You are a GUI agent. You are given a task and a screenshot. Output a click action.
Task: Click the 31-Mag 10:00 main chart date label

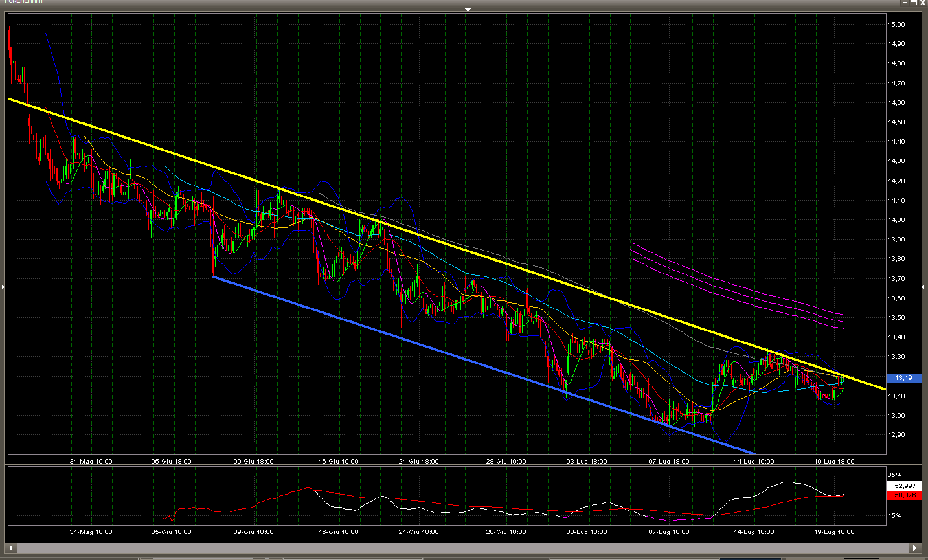tap(91, 462)
